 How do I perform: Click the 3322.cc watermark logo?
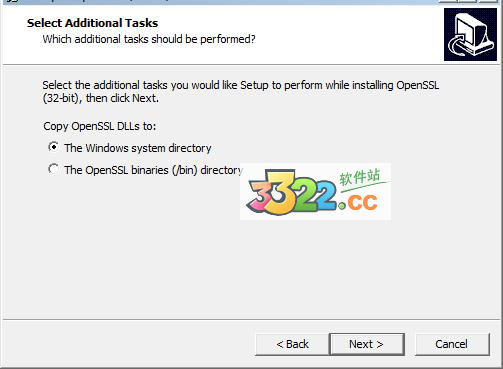pos(315,191)
